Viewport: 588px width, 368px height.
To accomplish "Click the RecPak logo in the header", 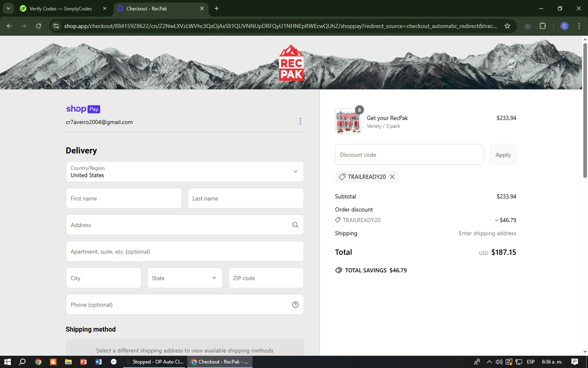I will tap(291, 63).
